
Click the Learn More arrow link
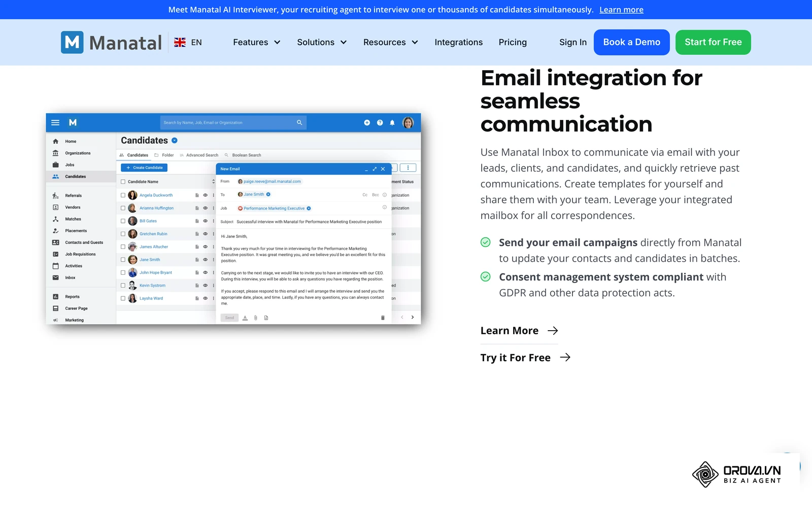519,331
